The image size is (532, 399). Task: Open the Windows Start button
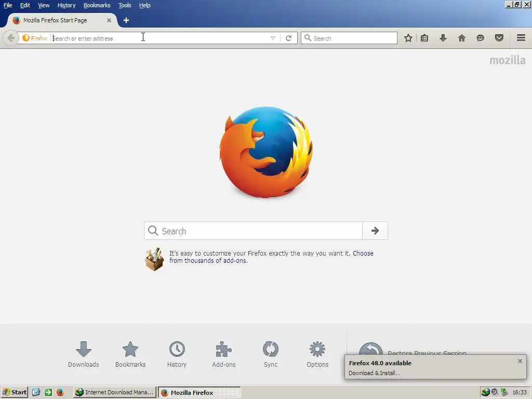click(15, 392)
